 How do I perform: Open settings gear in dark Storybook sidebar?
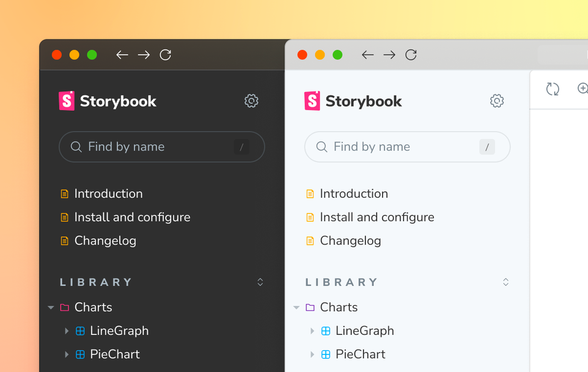pos(251,101)
